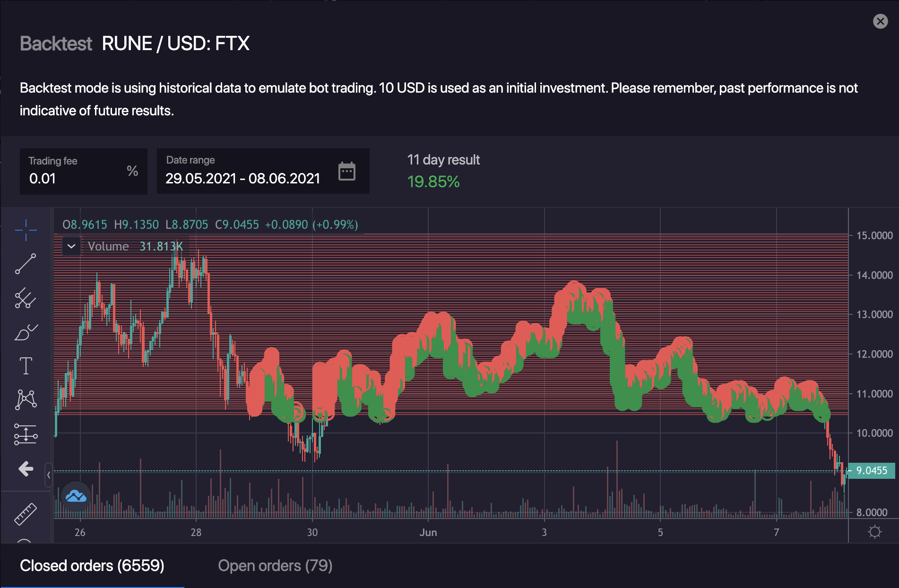Select the crosshair cursor tool
Image resolution: width=899 pixels, height=588 pixels.
pos(26,230)
